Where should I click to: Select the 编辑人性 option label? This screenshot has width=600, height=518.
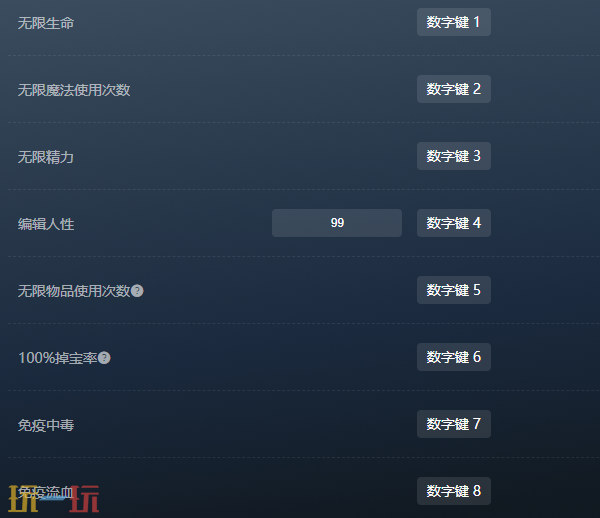pyautogui.click(x=46, y=224)
